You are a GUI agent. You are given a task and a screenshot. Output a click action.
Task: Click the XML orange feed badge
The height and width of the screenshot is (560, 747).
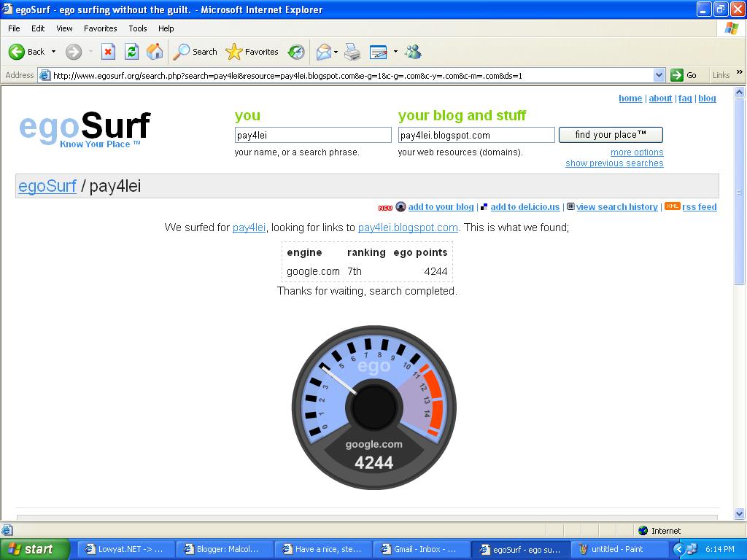[672, 206]
